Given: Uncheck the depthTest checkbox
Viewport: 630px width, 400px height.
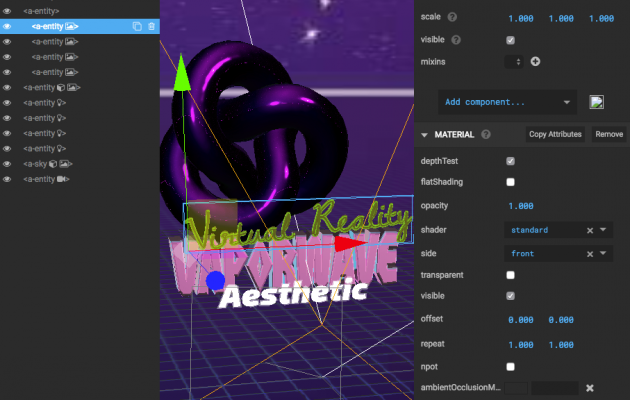Looking at the screenshot, I should click(511, 160).
